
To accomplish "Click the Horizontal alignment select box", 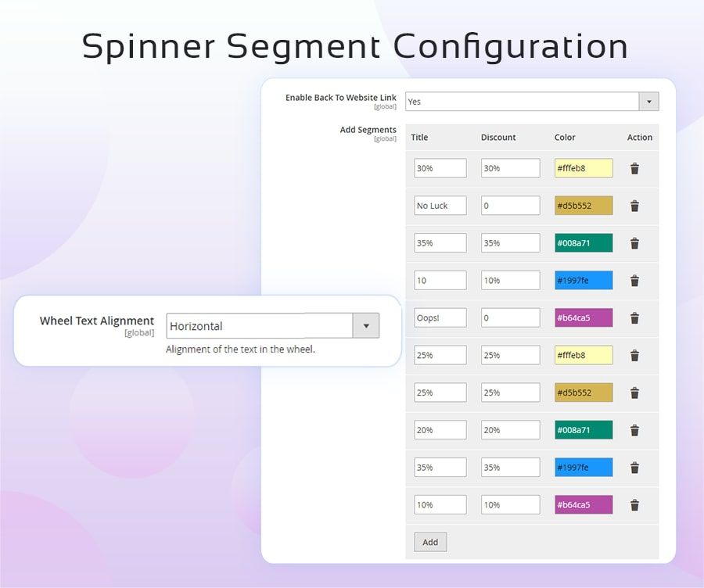I will (x=260, y=326).
